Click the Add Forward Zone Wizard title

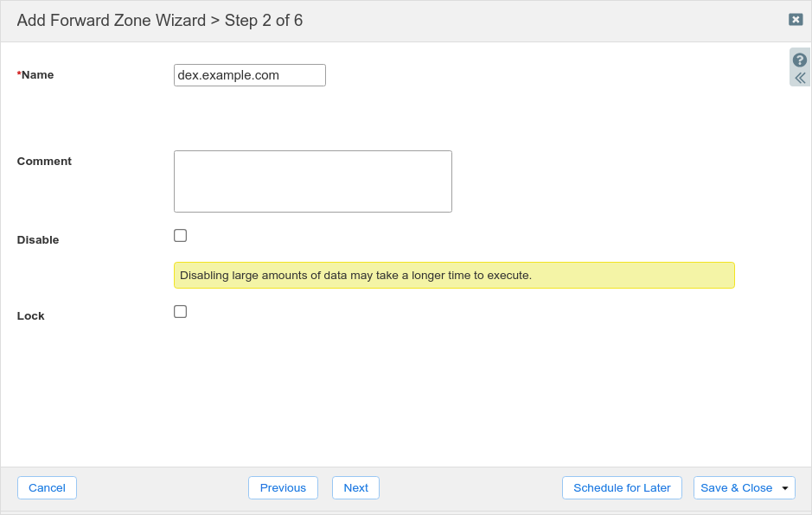(111, 20)
